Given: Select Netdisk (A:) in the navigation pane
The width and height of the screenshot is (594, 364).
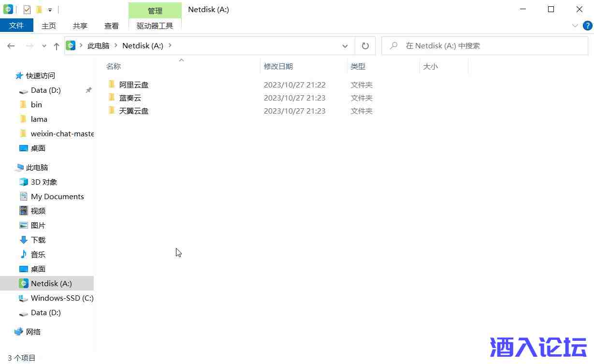Looking at the screenshot, I should click(51, 283).
